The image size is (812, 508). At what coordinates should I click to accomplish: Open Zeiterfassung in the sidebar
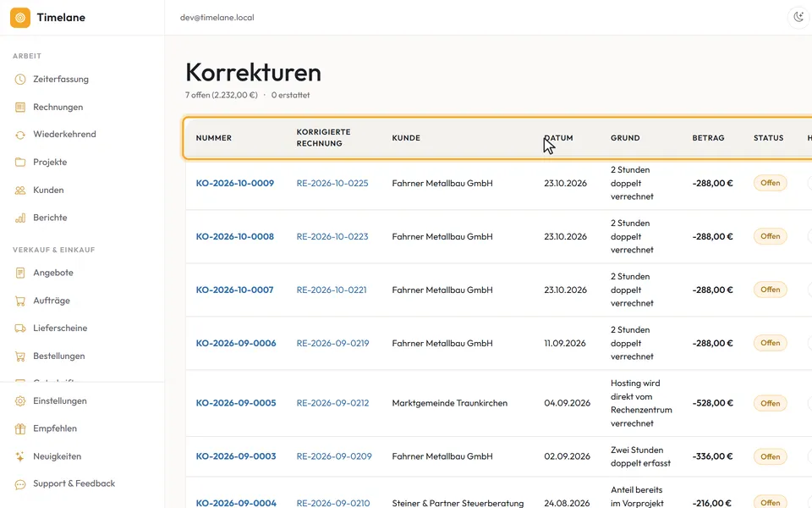coord(61,80)
